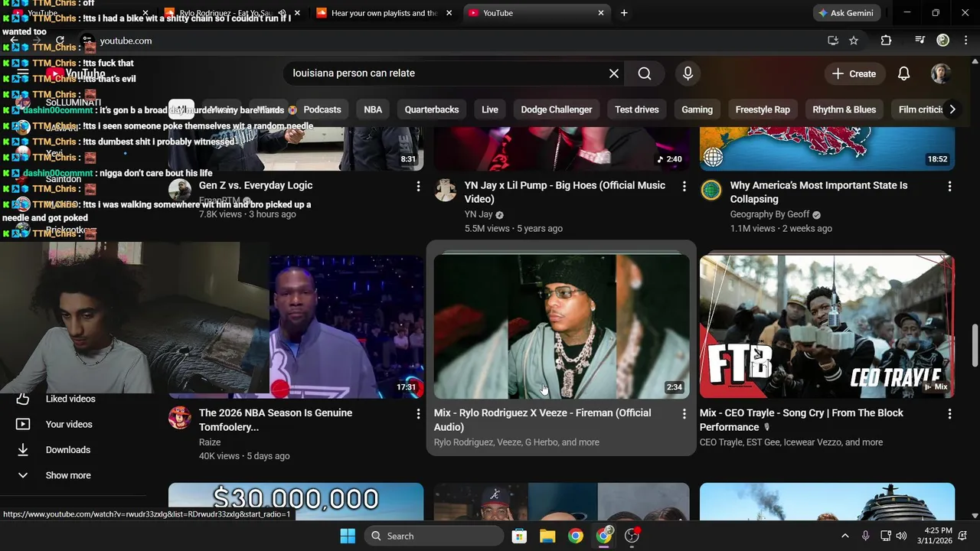Bookmark this page with star icon
Image resolution: width=980 pixels, height=551 pixels.
pos(854,41)
